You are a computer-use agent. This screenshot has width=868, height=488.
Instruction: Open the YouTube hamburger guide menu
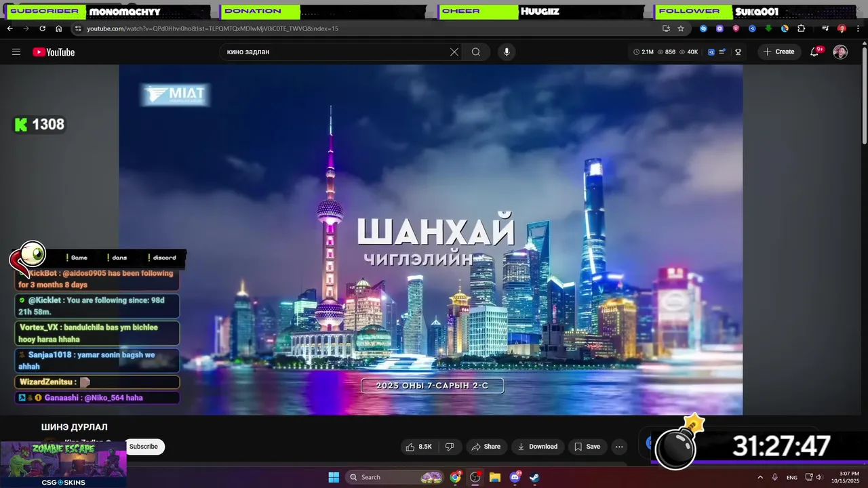16,52
